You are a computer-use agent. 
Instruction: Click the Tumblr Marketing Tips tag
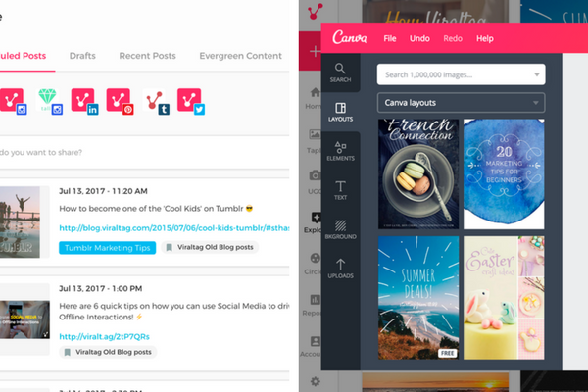tap(107, 248)
